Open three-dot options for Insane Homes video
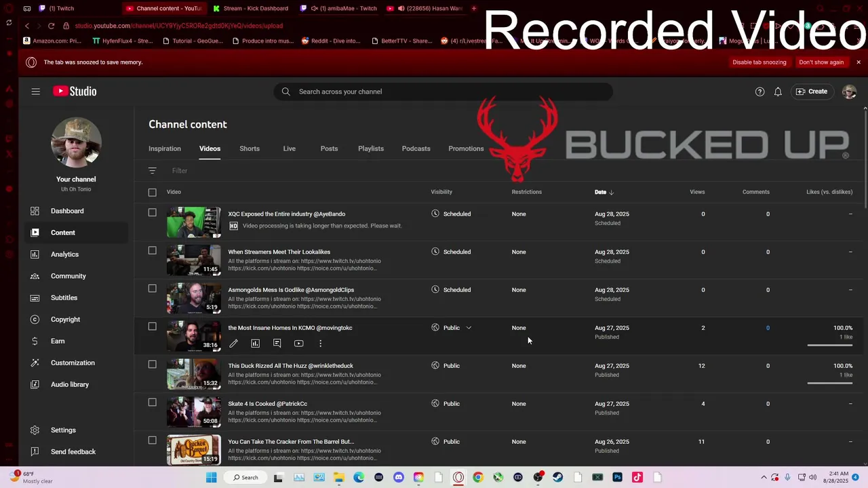 [x=320, y=344]
